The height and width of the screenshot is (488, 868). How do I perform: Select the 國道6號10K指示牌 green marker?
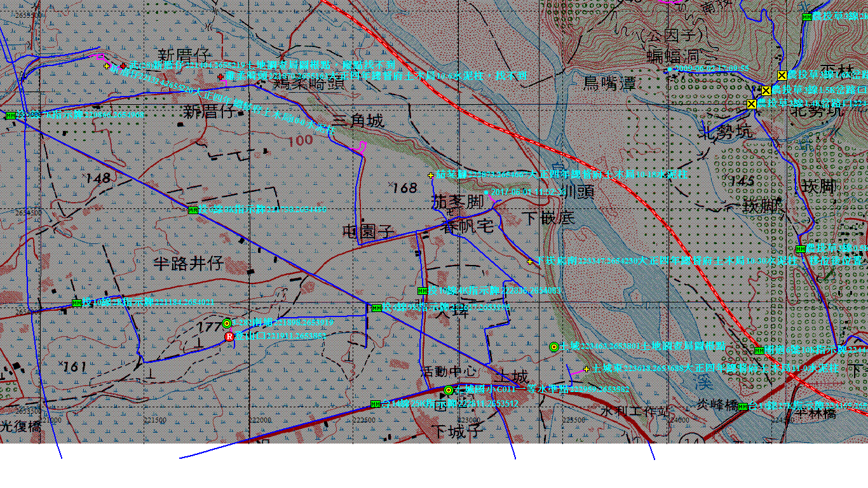click(758, 351)
